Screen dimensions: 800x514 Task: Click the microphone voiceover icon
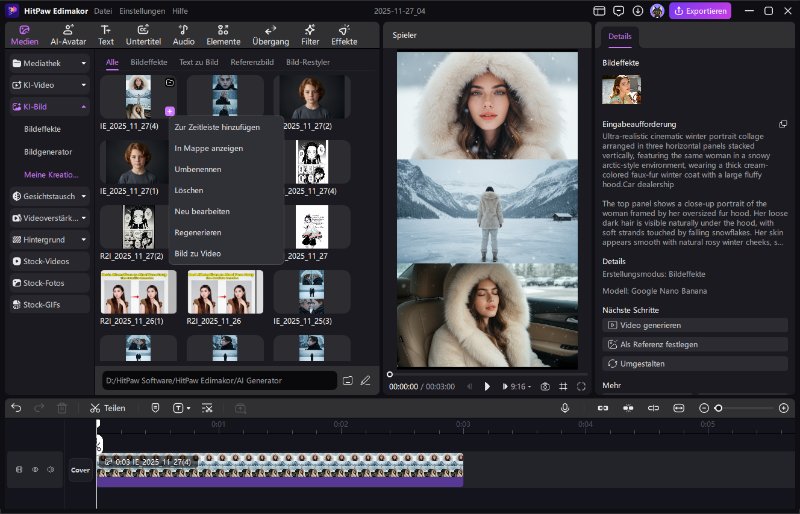point(565,408)
